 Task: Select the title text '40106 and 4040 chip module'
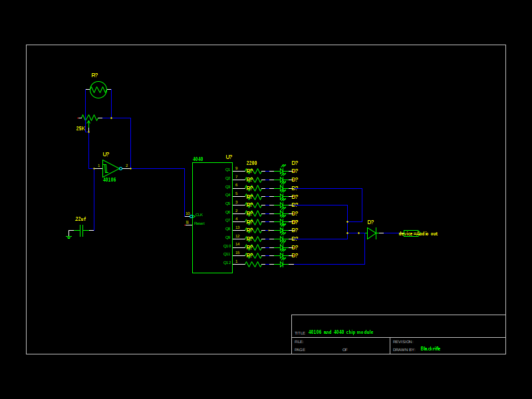tap(340, 332)
